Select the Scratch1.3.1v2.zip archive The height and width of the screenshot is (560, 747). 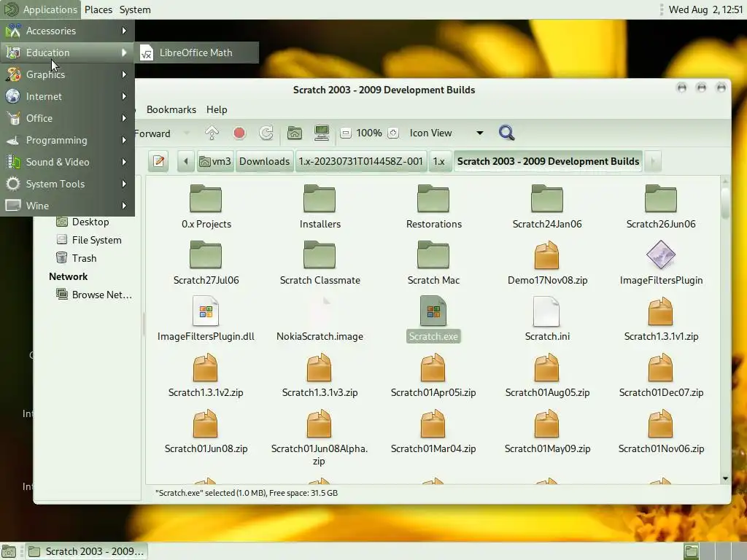(206, 376)
